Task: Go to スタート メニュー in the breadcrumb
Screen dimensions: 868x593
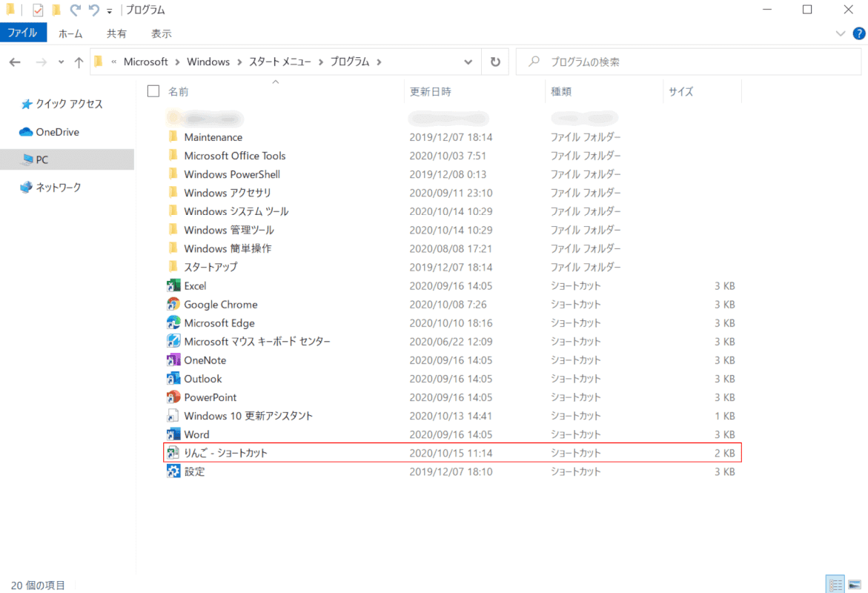Action: click(x=280, y=62)
